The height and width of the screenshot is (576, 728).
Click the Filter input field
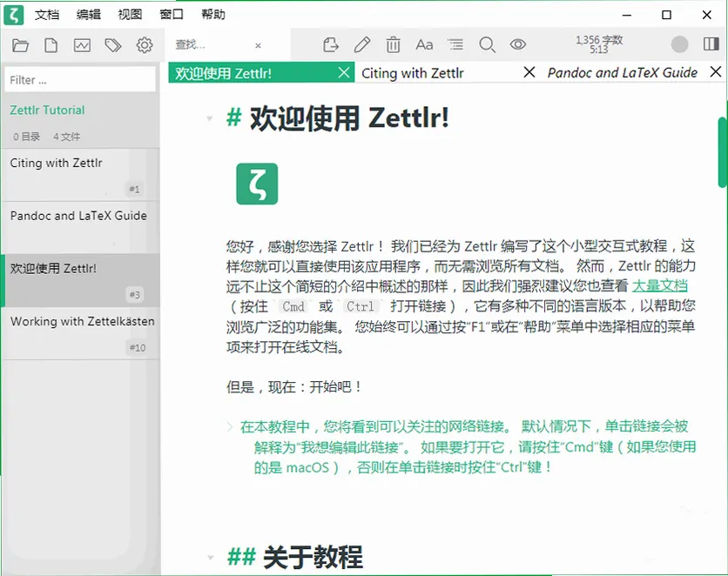(x=80, y=80)
